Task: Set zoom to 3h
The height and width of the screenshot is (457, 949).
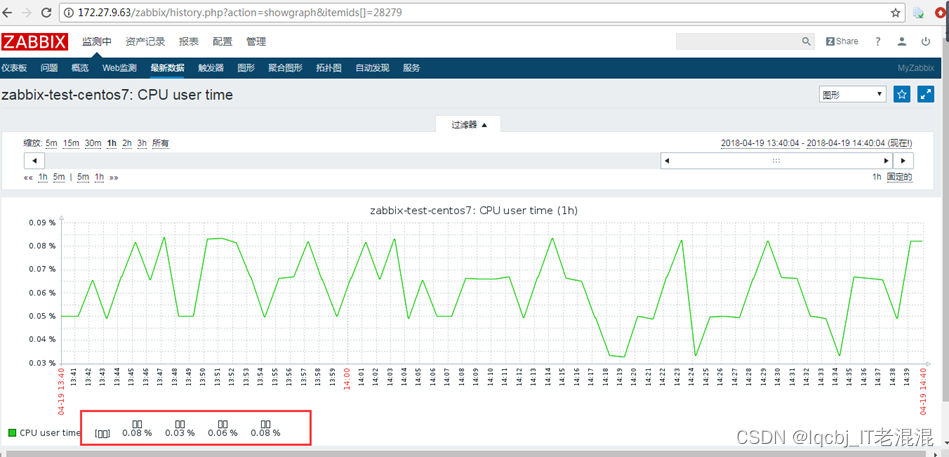Action: point(142,143)
